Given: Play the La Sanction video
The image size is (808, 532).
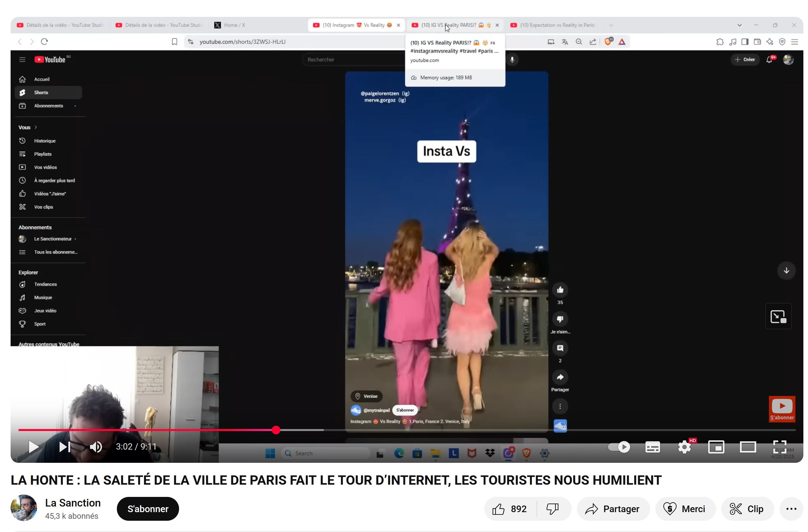Looking at the screenshot, I should [33, 447].
